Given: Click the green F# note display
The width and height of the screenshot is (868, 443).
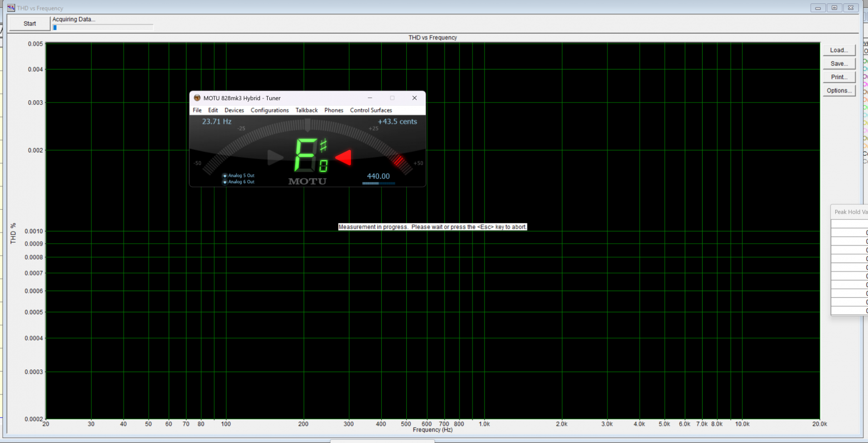Looking at the screenshot, I should coord(311,155).
